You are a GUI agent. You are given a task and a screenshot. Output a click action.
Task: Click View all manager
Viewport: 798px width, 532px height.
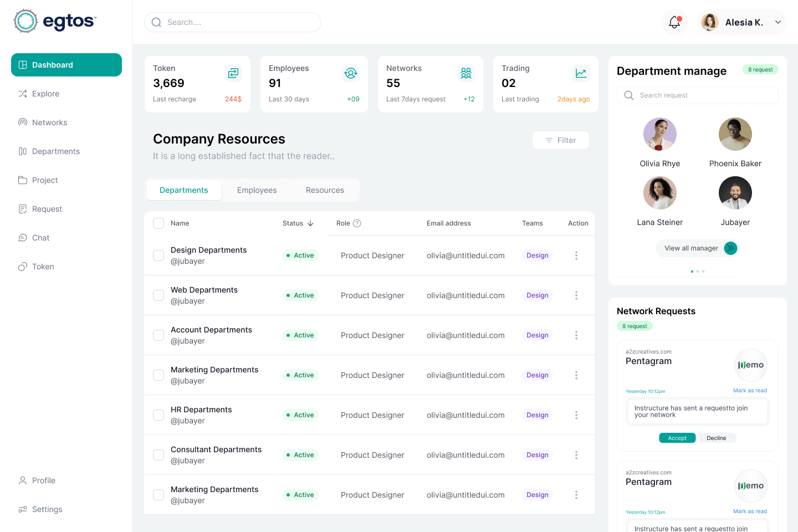[x=692, y=248]
